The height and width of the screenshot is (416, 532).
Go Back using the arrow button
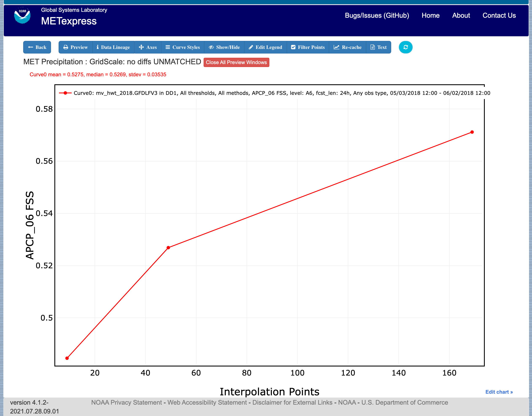coord(37,47)
